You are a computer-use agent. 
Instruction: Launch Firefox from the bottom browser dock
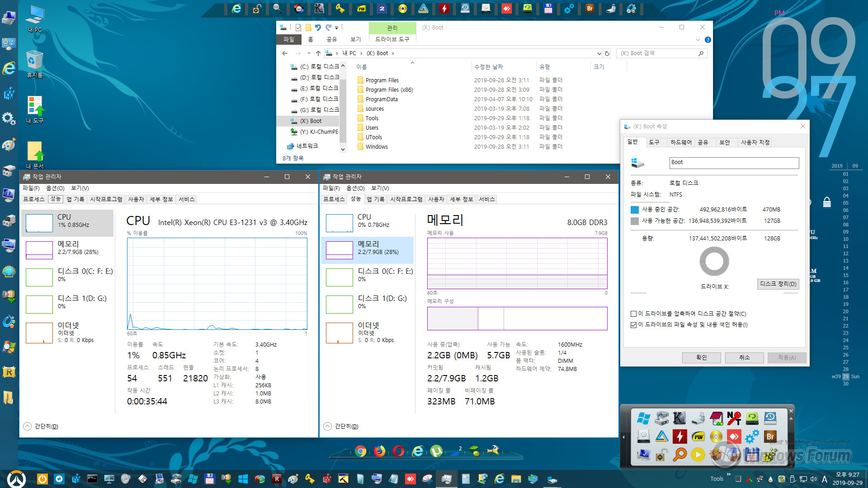[x=379, y=451]
